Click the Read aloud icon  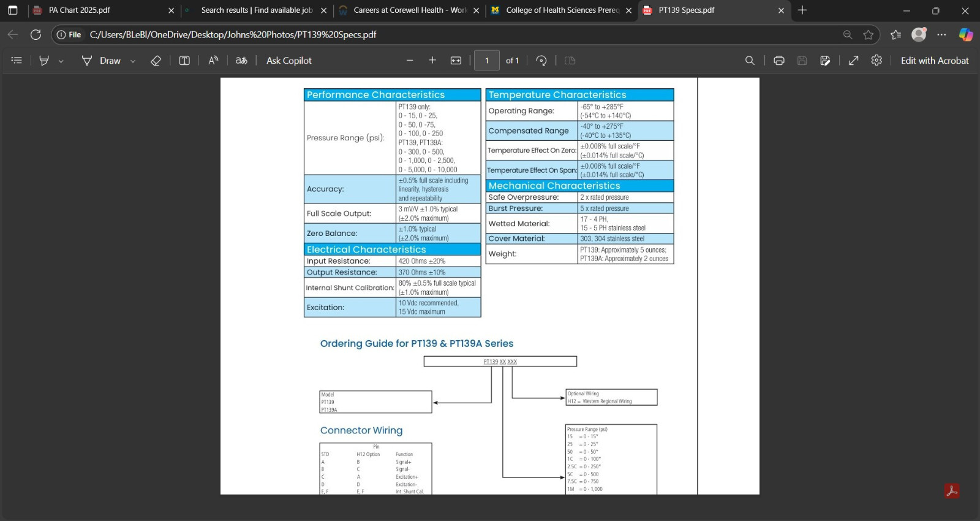[213, 60]
